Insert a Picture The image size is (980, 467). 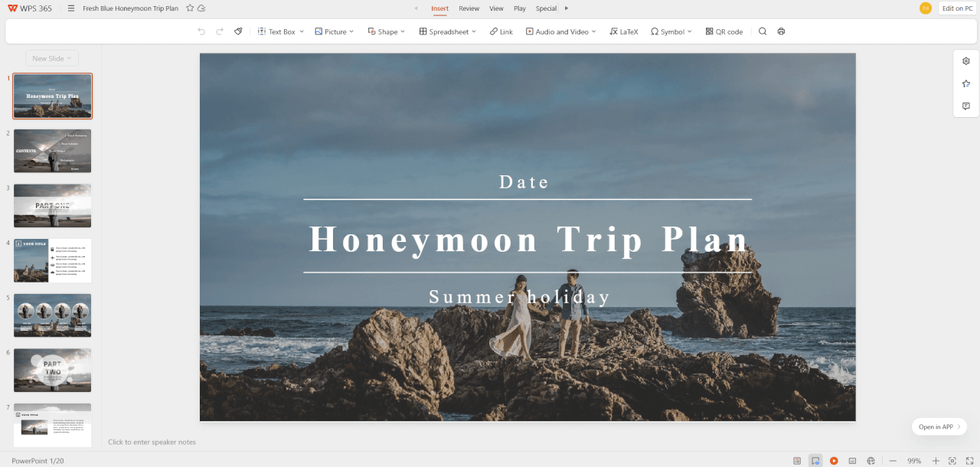pos(330,31)
